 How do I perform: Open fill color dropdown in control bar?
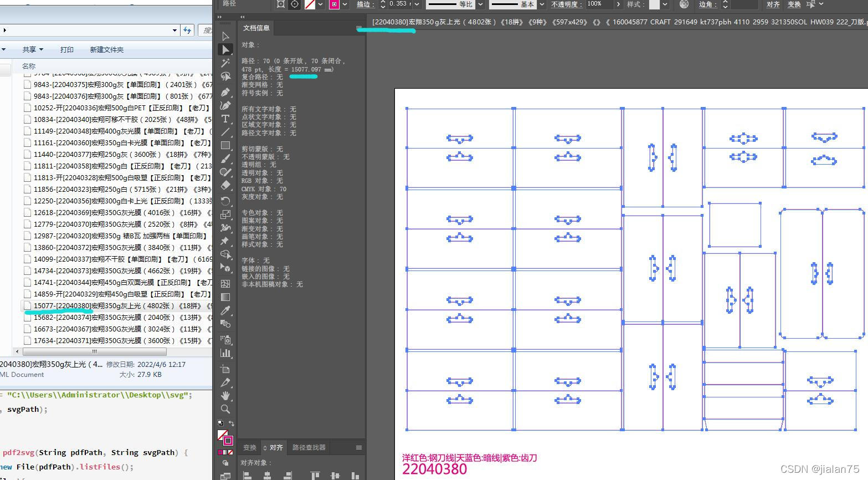pos(320,4)
